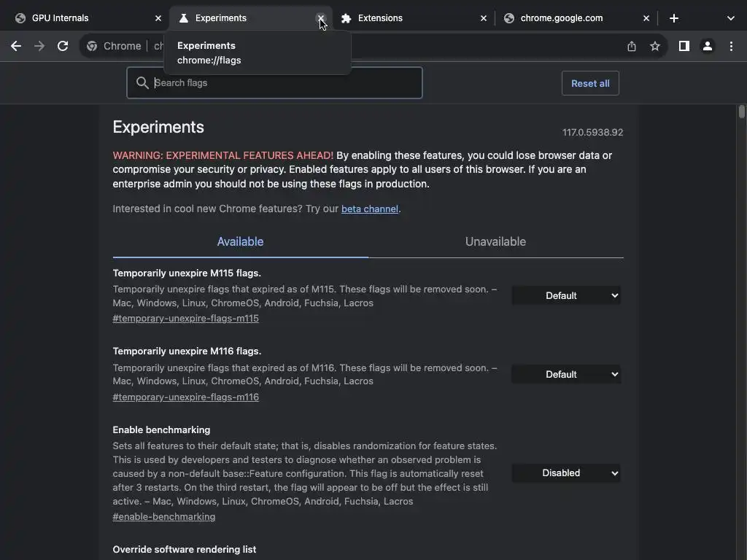Click the share page icon
This screenshot has height=560, width=747.
[x=632, y=46]
